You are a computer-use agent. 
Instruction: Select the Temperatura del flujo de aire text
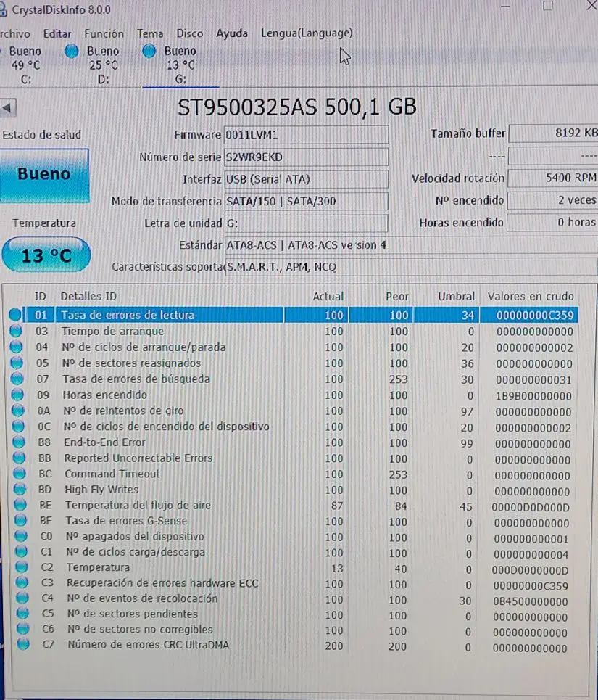(x=138, y=505)
